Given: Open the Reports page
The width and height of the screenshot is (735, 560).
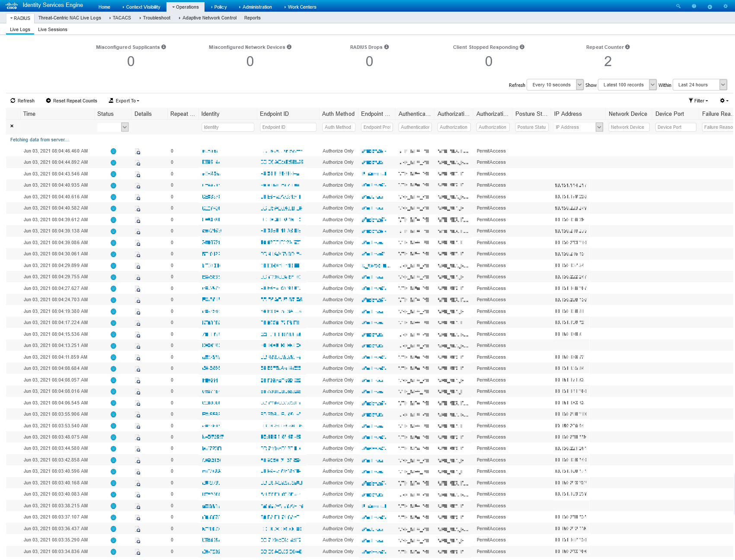Looking at the screenshot, I should (252, 18).
